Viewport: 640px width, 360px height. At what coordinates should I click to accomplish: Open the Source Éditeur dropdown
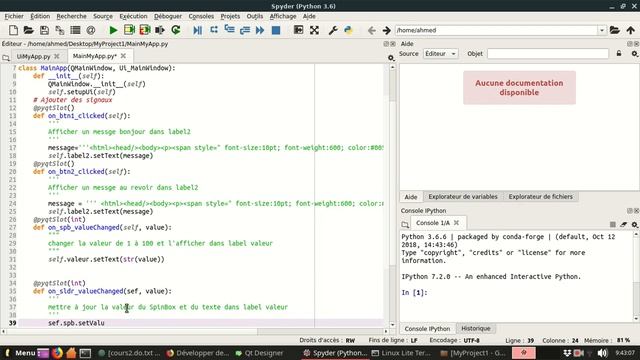(x=440, y=53)
